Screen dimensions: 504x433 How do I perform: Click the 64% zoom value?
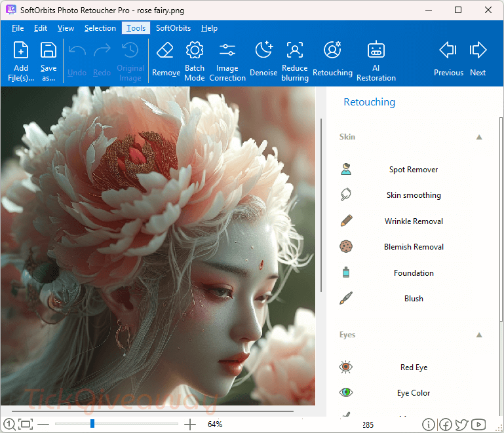click(x=215, y=424)
